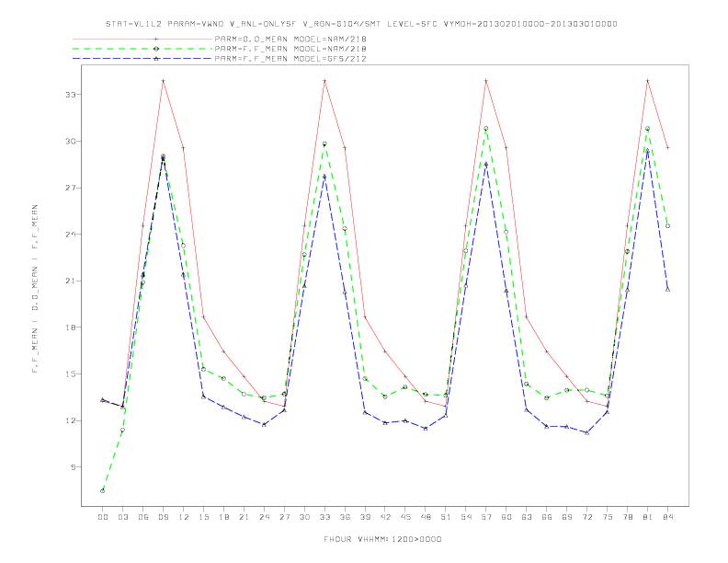
Task: Click x-axis tick label 66
Action: [547, 517]
